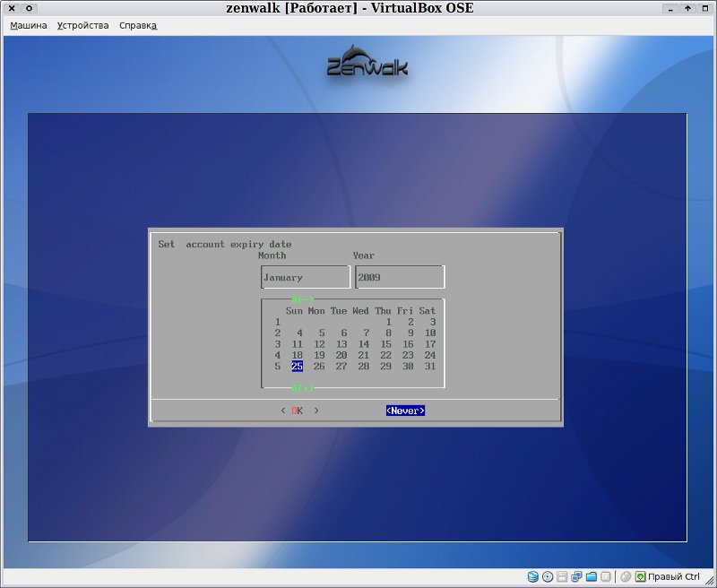The height and width of the screenshot is (588, 717).
Task: Open the shared folders status icon
Action: (592, 576)
